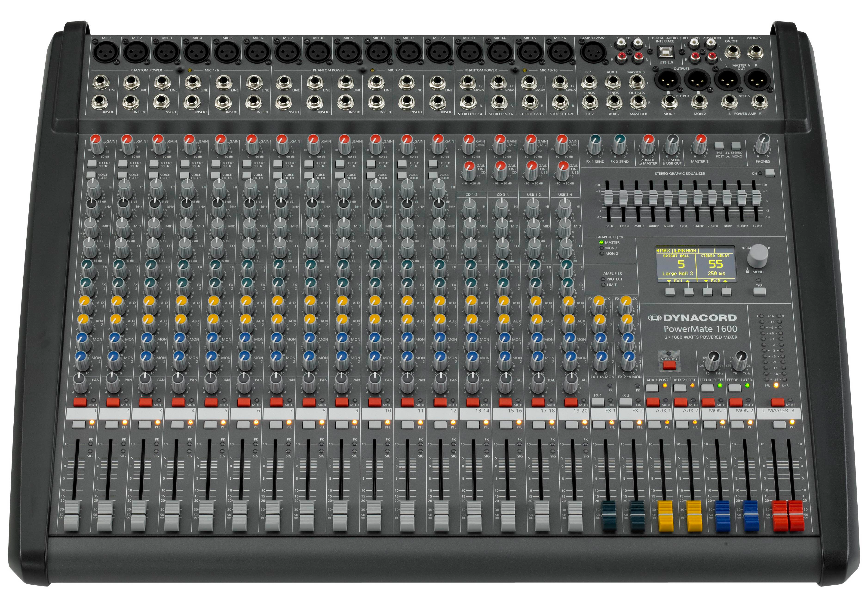Click 'BRIGHT HALL' on the display
The width and height of the screenshot is (868, 608).
point(676,256)
